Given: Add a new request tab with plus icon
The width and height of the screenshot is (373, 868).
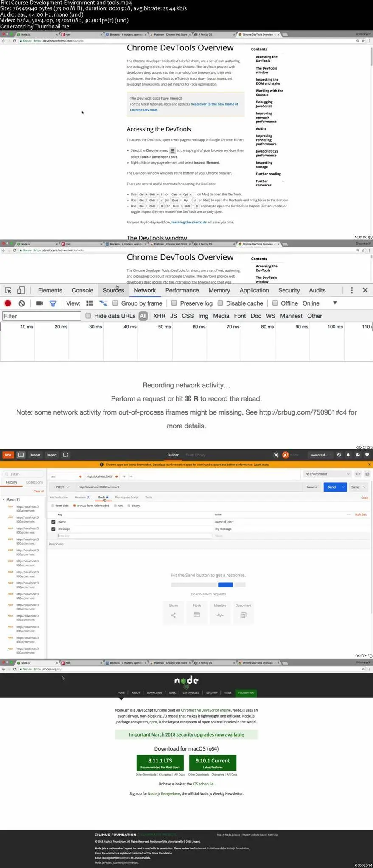Looking at the screenshot, I should 124,476.
